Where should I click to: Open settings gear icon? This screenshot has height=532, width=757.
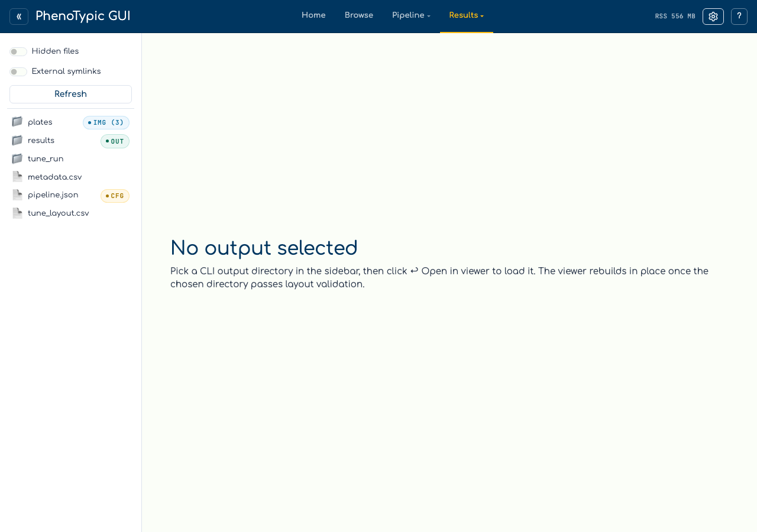(x=713, y=17)
